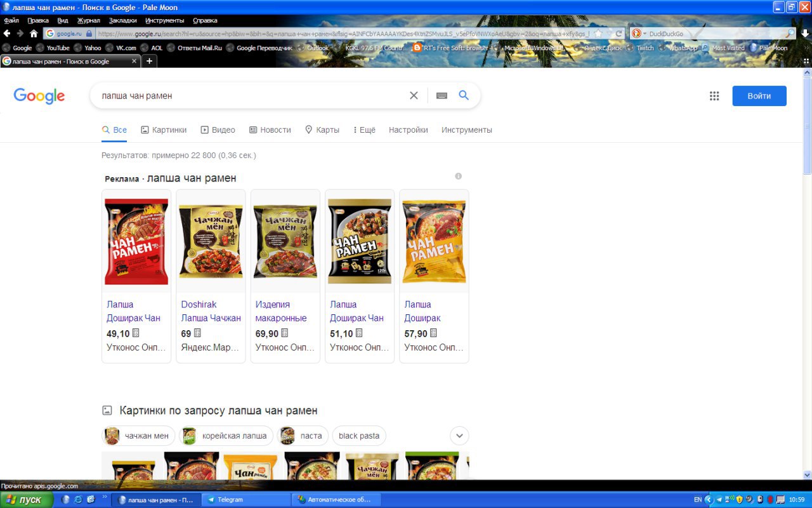Switch to the Новости results tab
Image resolution: width=812 pixels, height=508 pixels.
click(270, 130)
